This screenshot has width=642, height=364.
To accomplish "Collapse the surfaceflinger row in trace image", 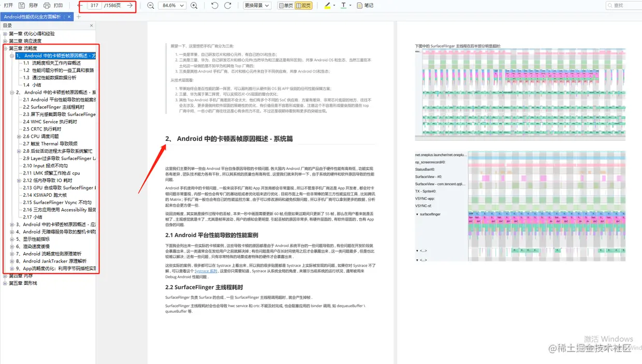I will point(417,214).
